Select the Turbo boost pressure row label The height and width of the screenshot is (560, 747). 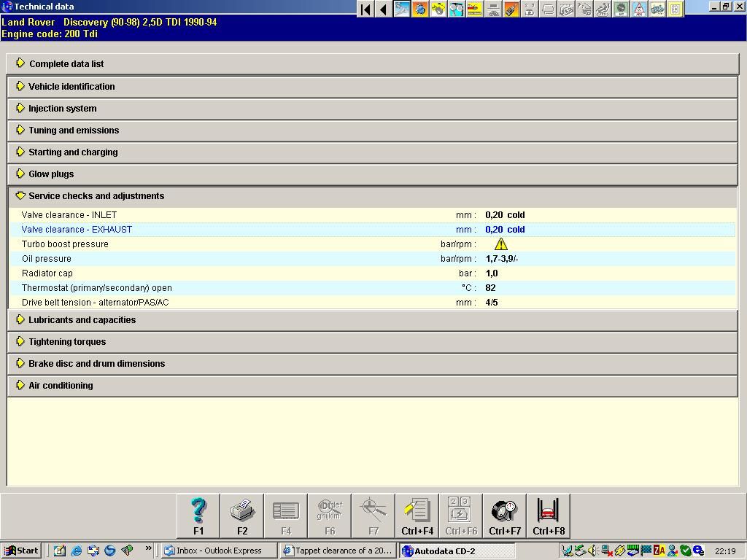65,244
